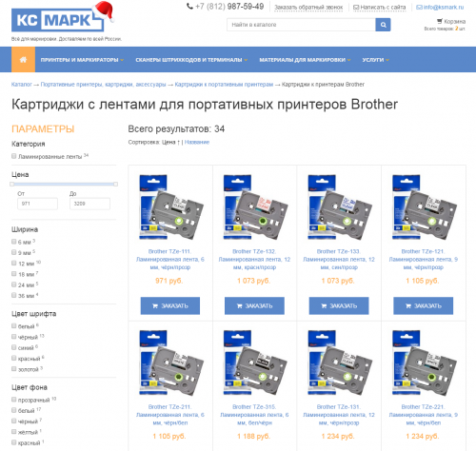Screen dimensions: 476x451
Task: Go to home page via house icon
Action: pyautogui.click(x=23, y=60)
